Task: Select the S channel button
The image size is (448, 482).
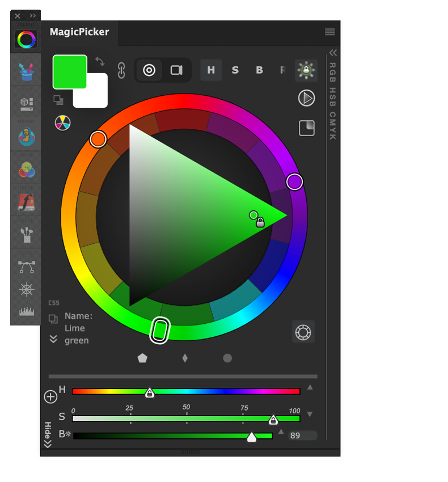Action: click(x=235, y=70)
